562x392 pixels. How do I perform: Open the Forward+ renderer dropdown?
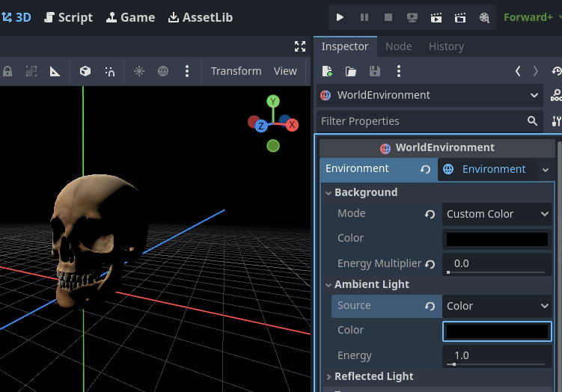(532, 17)
